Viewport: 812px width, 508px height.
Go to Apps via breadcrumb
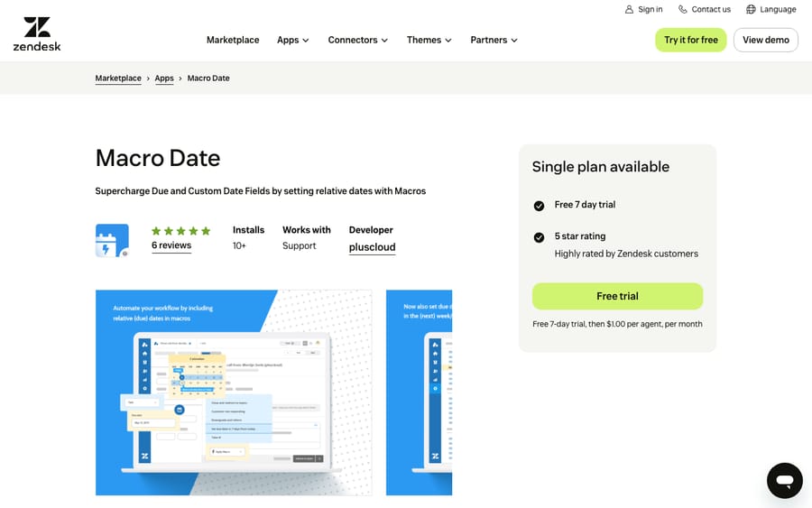164,79
